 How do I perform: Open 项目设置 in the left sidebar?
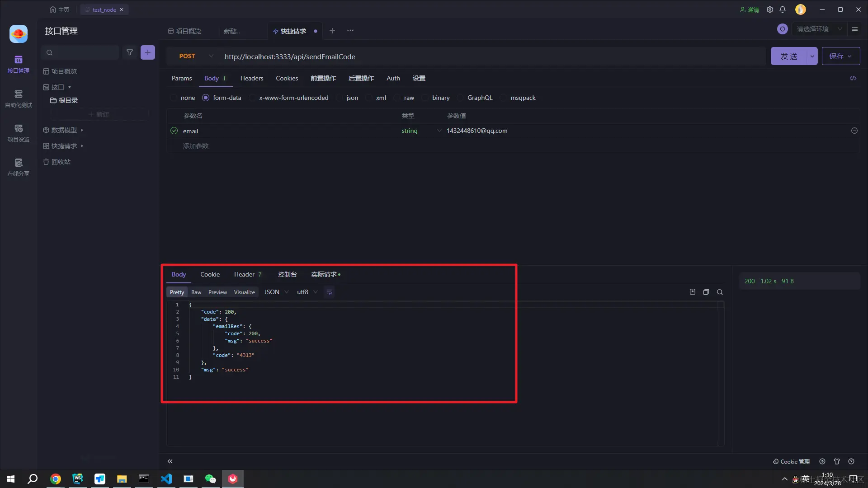(19, 133)
